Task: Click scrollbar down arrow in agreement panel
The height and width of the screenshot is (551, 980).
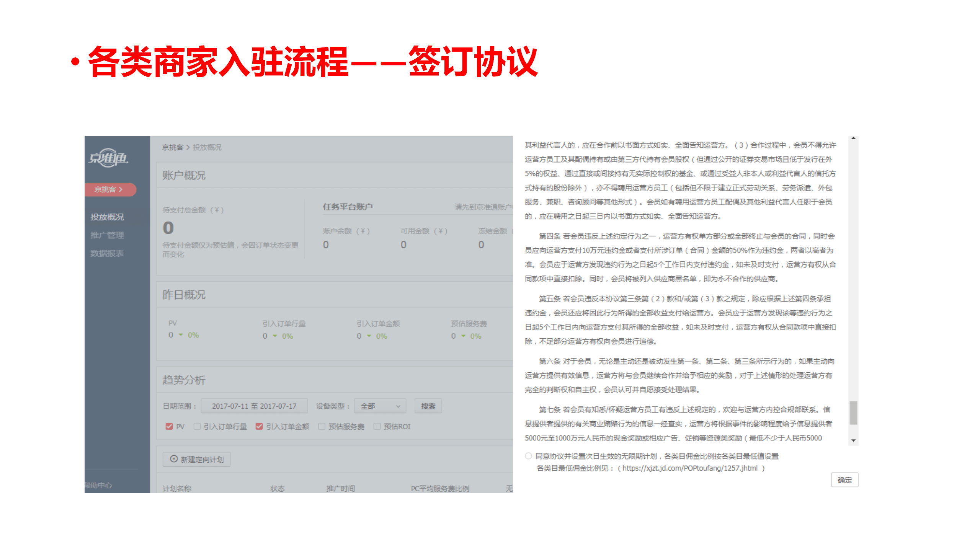Action: pos(853,440)
